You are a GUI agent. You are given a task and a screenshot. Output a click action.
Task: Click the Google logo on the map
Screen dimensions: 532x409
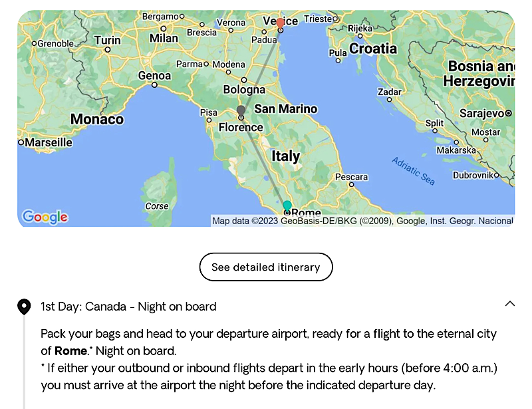tap(45, 217)
